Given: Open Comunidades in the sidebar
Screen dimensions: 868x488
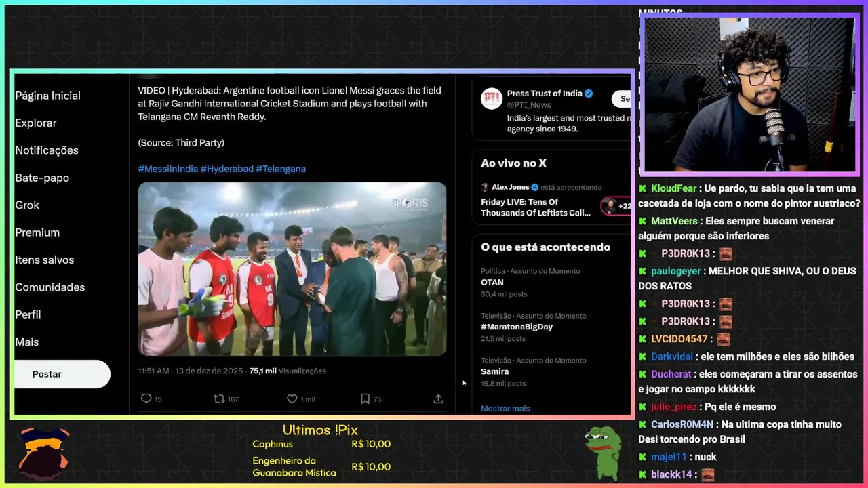Looking at the screenshot, I should click(50, 287).
